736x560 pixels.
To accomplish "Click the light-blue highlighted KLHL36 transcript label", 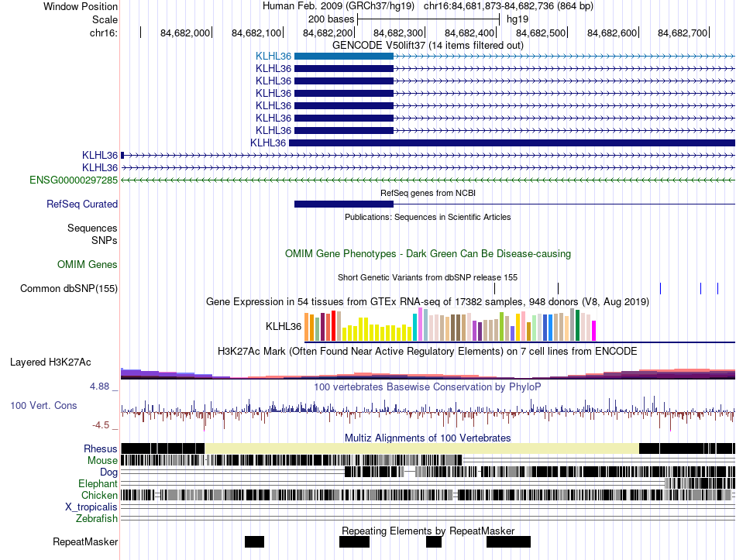I will click(273, 57).
